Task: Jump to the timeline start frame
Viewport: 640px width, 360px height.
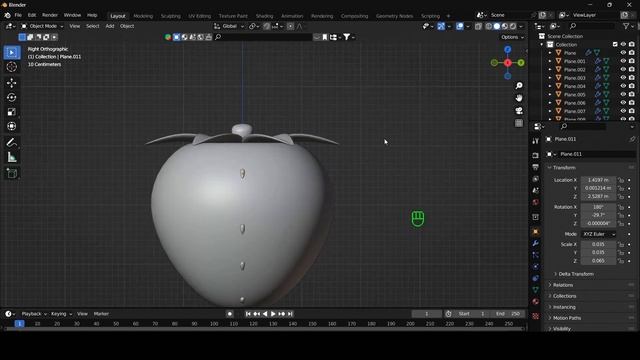Action: pyautogui.click(x=248, y=314)
